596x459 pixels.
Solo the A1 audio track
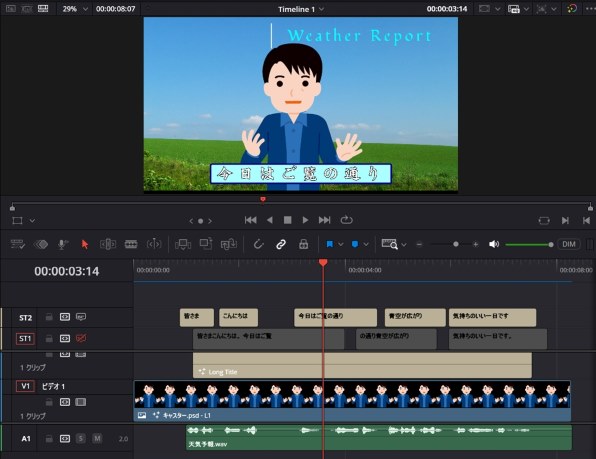[81, 438]
